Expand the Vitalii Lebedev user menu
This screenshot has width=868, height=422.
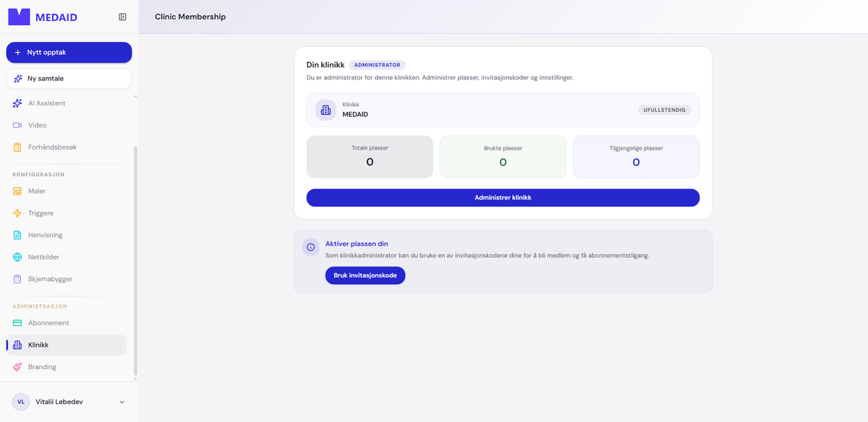point(122,402)
